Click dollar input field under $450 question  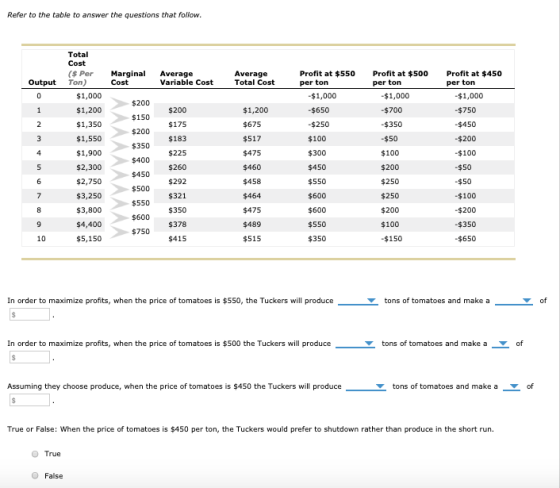click(30, 400)
